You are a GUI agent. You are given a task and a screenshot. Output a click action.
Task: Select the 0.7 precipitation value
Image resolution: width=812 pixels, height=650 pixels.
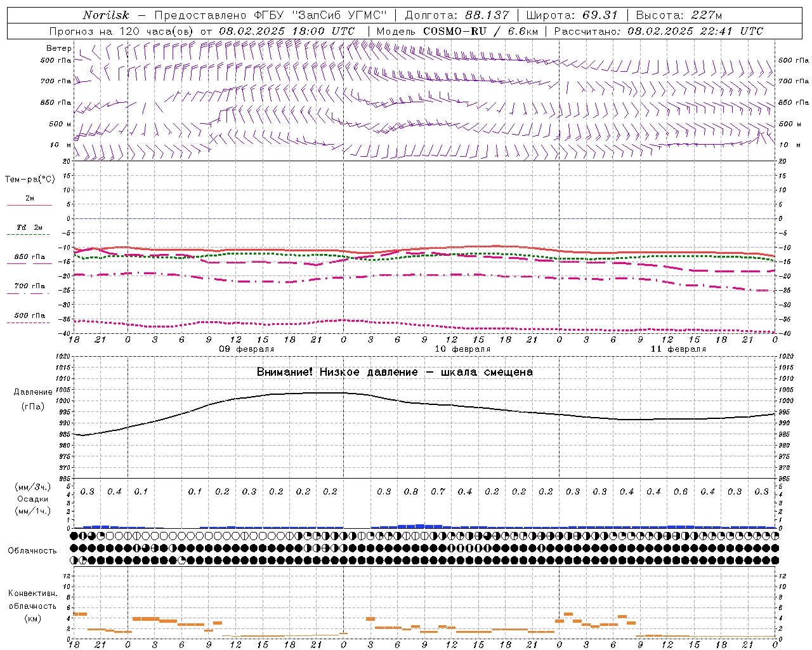pyautogui.click(x=438, y=491)
